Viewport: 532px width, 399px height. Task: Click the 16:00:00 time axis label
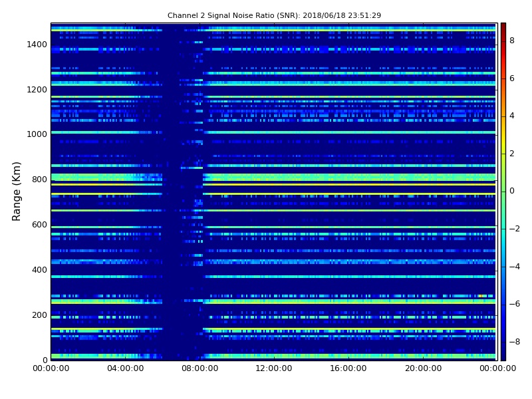coord(348,368)
